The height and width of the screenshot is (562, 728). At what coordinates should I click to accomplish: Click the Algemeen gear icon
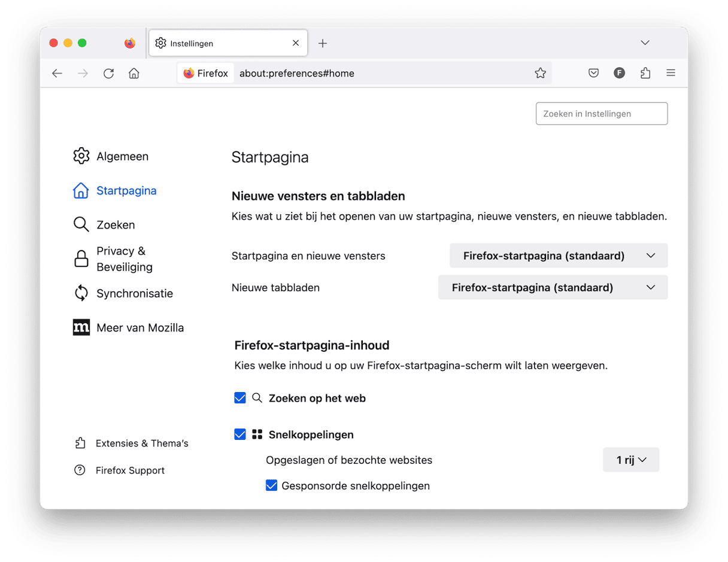(81, 156)
